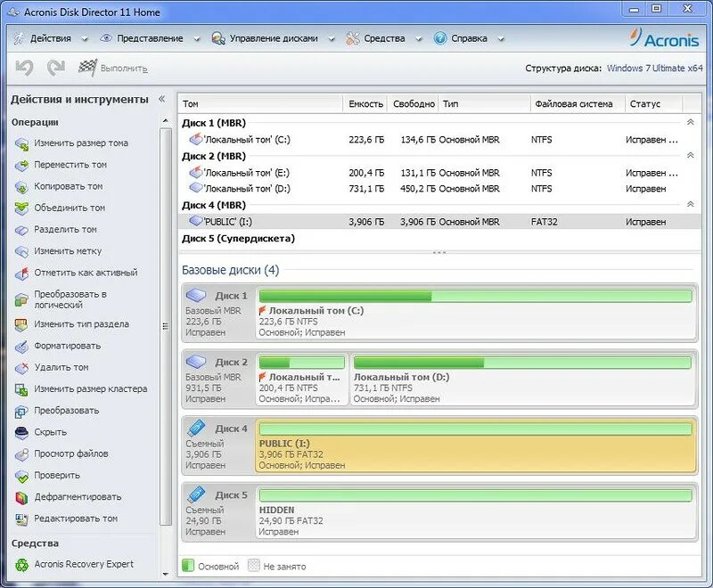
Task: Select the 'Локальный том' (E:) row
Action: point(439,173)
